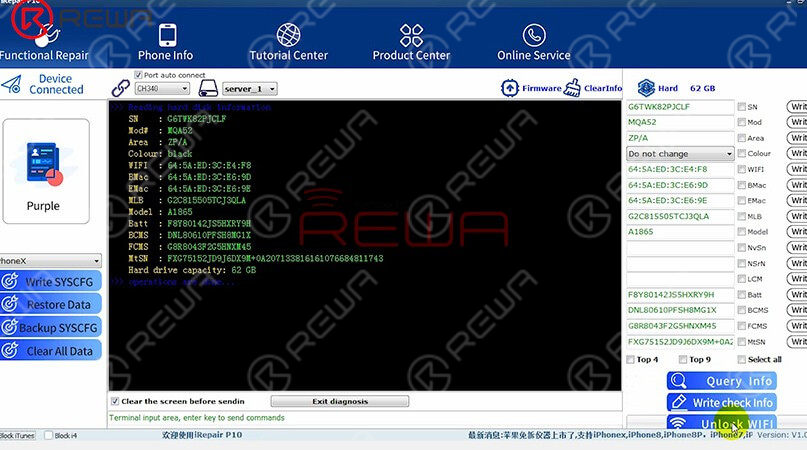807x450 pixels.
Task: Check the FCMS checkbox
Action: click(x=742, y=326)
